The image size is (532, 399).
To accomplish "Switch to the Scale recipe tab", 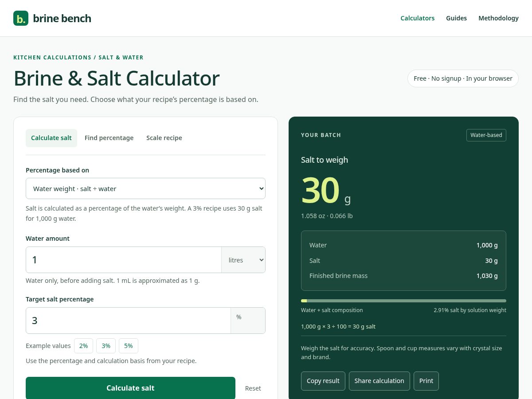I will pos(164,138).
